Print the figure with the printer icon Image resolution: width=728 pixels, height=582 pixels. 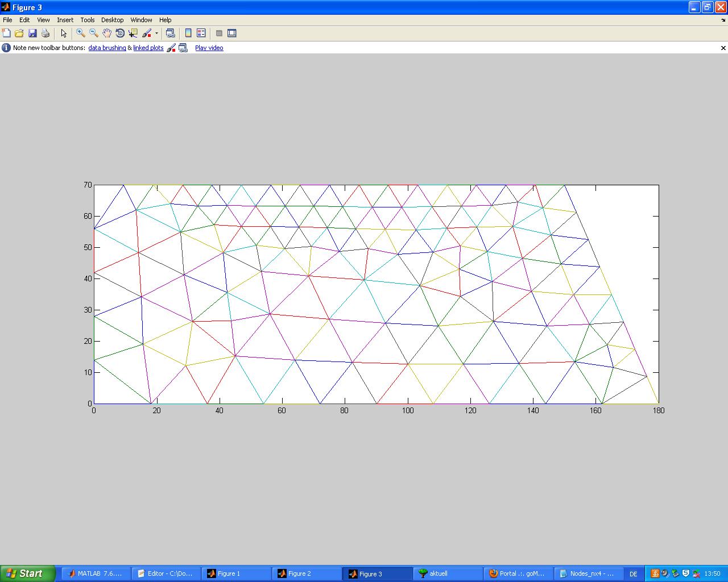coord(45,34)
